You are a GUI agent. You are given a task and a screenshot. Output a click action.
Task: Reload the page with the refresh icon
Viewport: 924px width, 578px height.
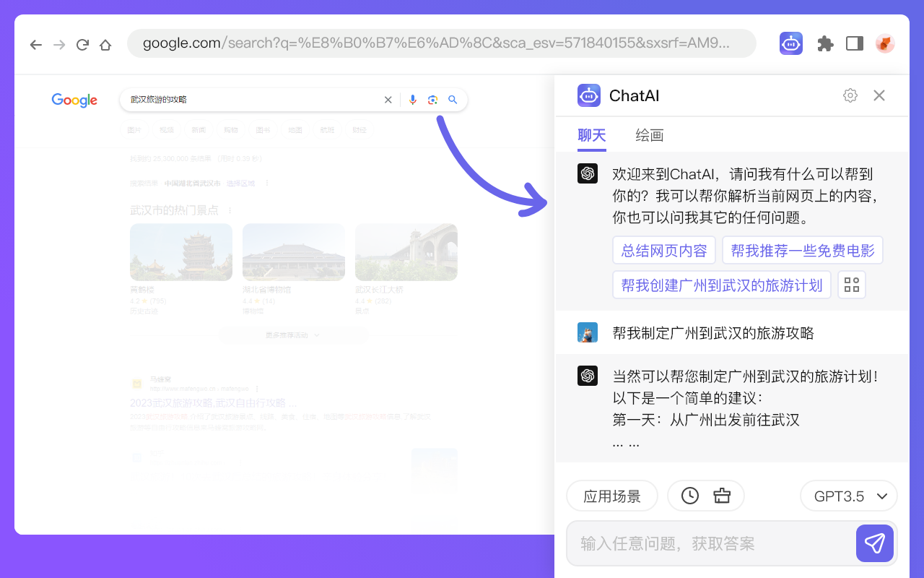click(x=82, y=45)
